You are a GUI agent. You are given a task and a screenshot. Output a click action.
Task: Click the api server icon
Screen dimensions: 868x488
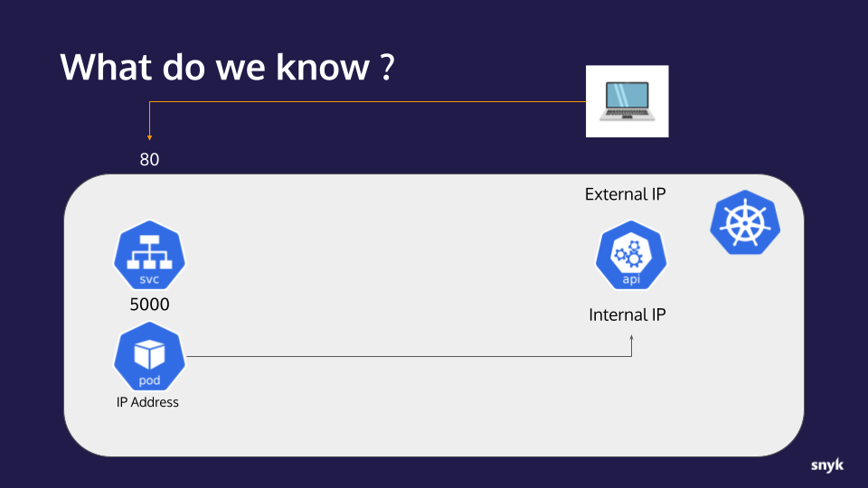coord(631,257)
